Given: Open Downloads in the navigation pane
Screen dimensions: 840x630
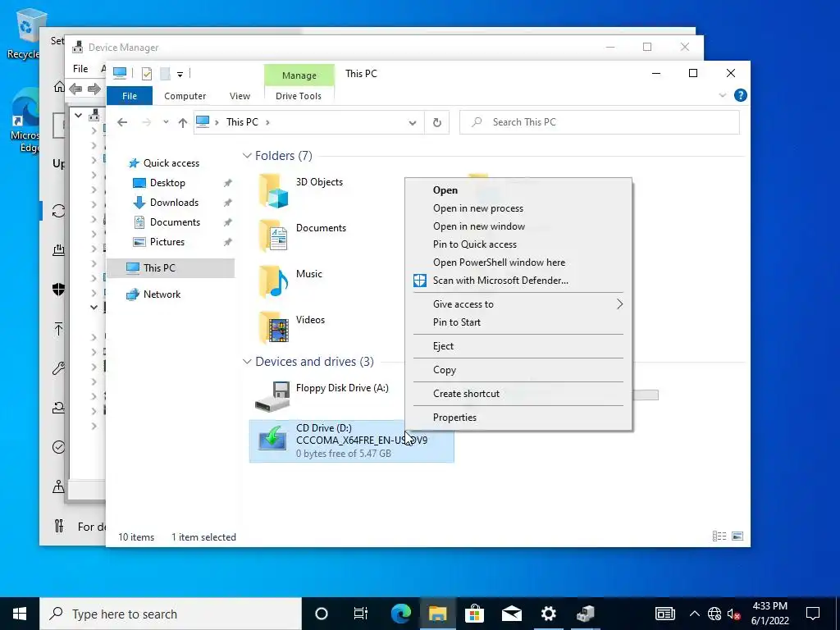Looking at the screenshot, I should pyautogui.click(x=174, y=203).
